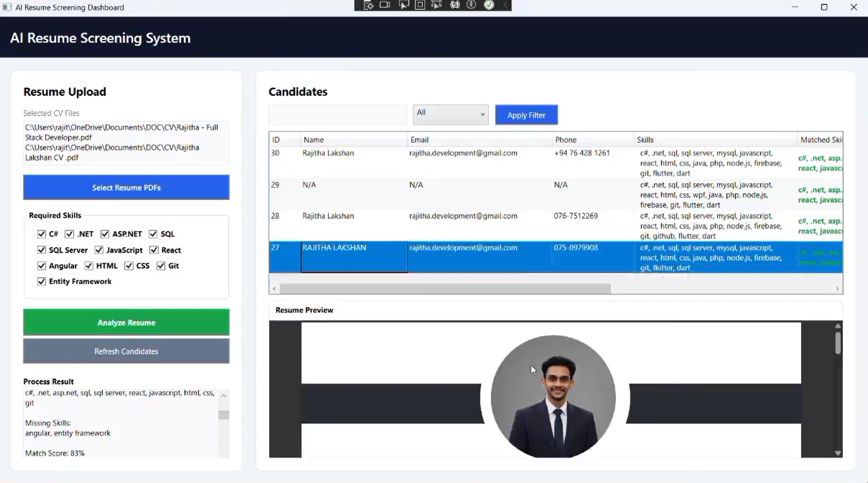Open Live Visual Tree from debug toolbar
The image size is (868, 483).
(368, 5)
